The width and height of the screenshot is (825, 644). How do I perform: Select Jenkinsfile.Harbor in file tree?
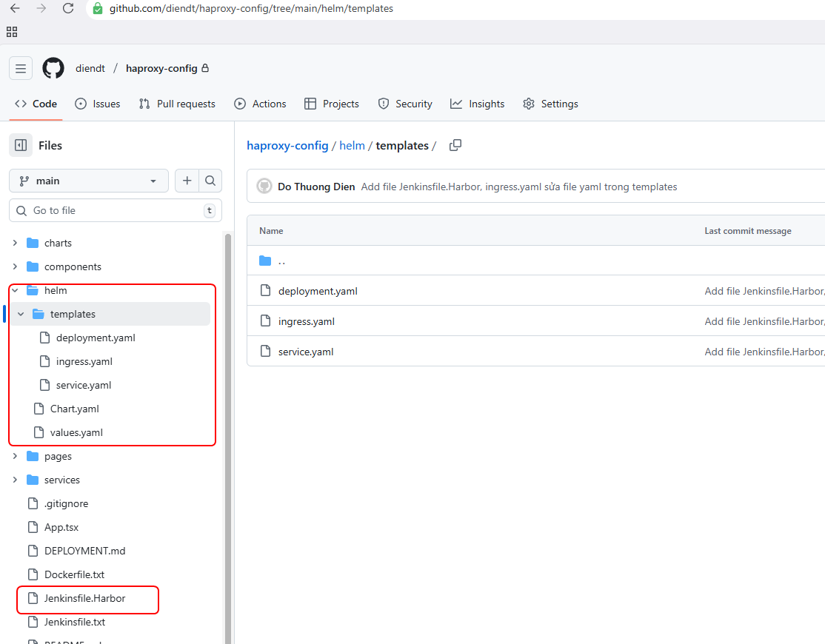(84, 598)
